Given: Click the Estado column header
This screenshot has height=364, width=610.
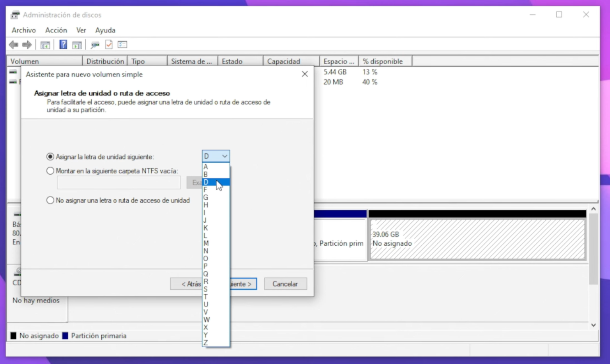Looking at the screenshot, I should click(240, 61).
